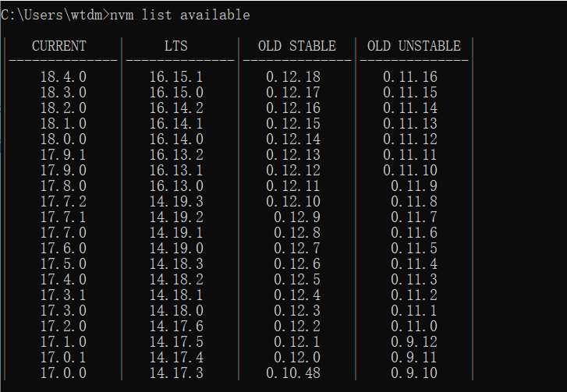This screenshot has width=567, height=392.
Task: Click LTS version 16.13.2
Action: tap(176, 154)
